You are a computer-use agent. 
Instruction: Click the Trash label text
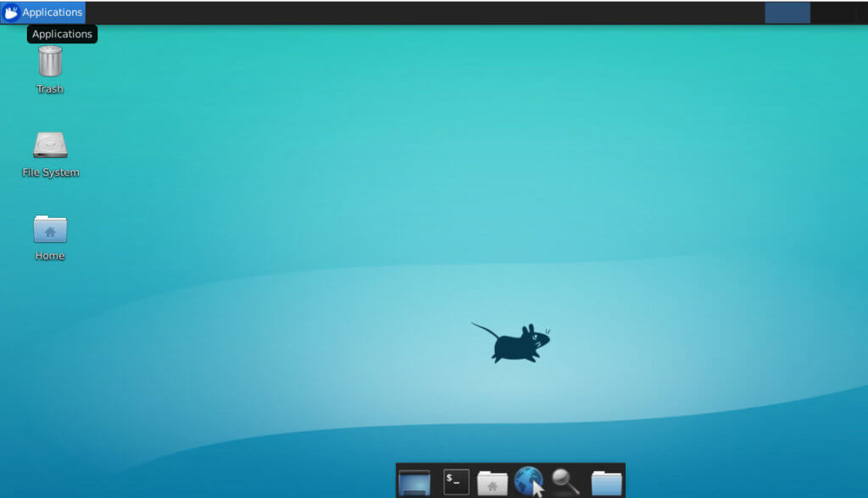click(x=50, y=88)
